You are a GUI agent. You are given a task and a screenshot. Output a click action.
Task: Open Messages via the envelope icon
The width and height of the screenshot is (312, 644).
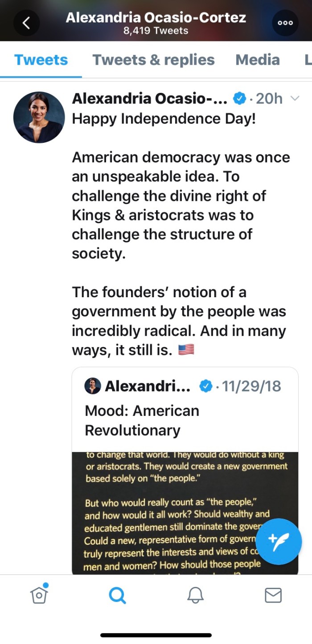click(x=273, y=595)
